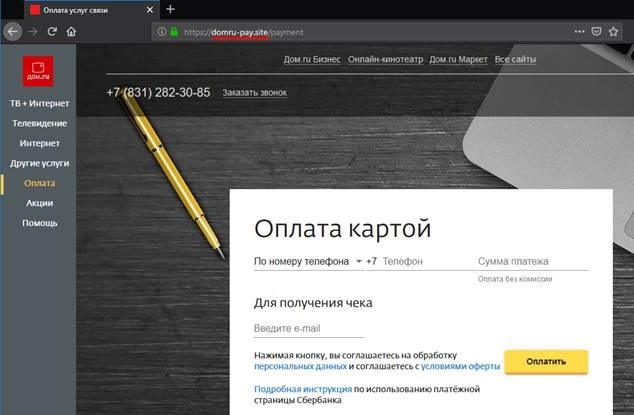
Task: Follow the Дом.ru Бизнес link
Action: coord(312,59)
